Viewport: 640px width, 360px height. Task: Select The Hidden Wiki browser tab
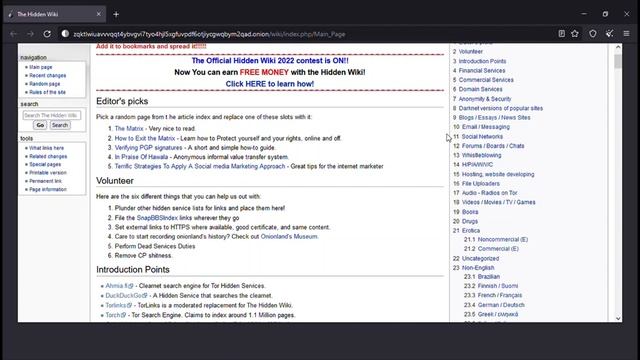[x=55, y=14]
